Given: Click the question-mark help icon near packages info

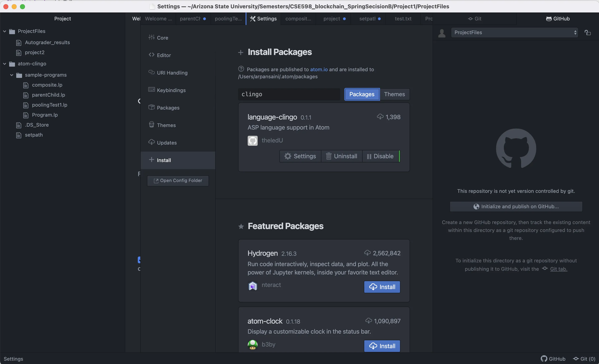Looking at the screenshot, I should tap(241, 69).
